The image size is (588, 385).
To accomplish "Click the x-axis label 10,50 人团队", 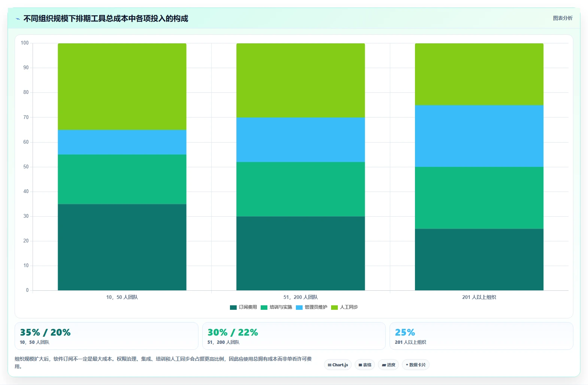I will (122, 297).
